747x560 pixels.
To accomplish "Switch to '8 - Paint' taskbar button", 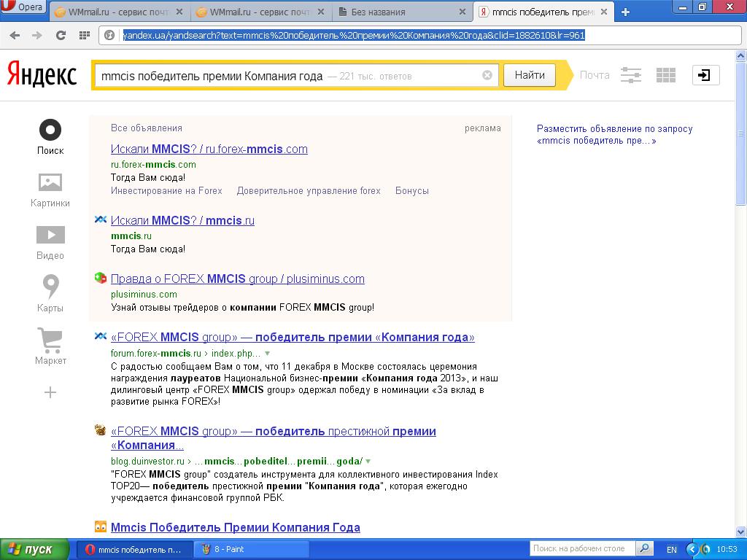I will pos(252,550).
